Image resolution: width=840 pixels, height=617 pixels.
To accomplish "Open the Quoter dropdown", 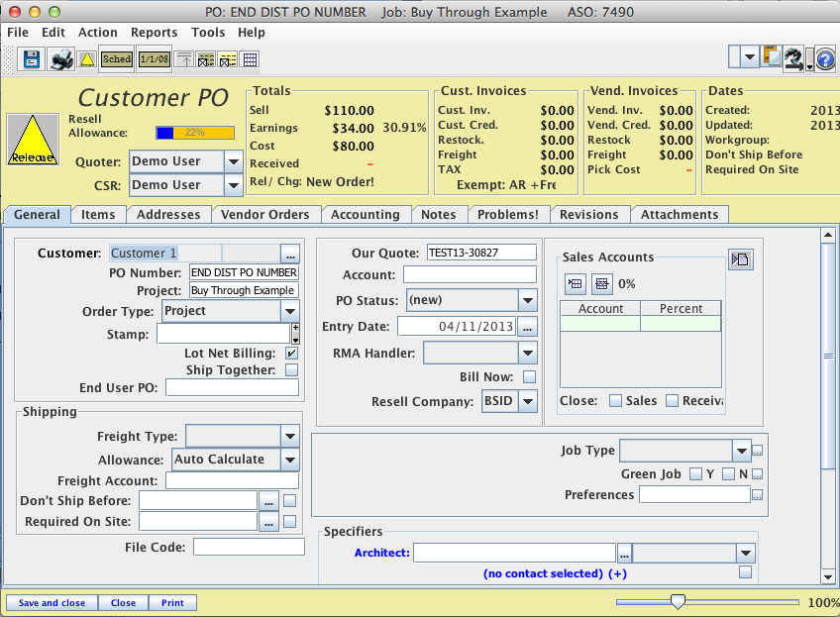I will click(233, 161).
